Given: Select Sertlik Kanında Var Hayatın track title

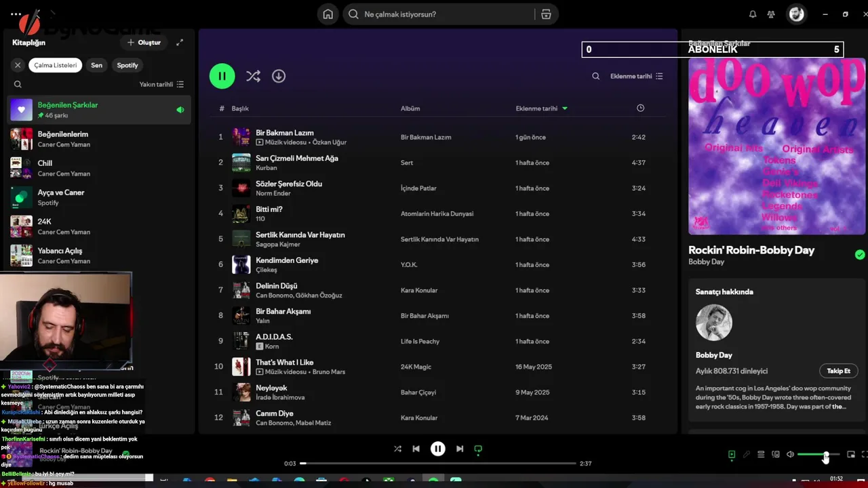Looking at the screenshot, I should point(300,235).
